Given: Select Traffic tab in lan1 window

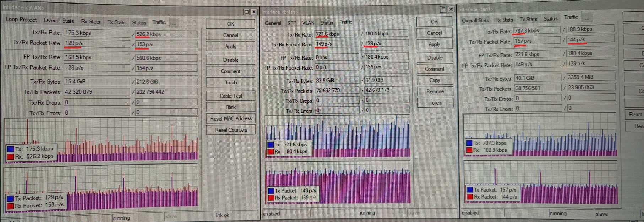Looking at the screenshot, I should pos(571,17).
